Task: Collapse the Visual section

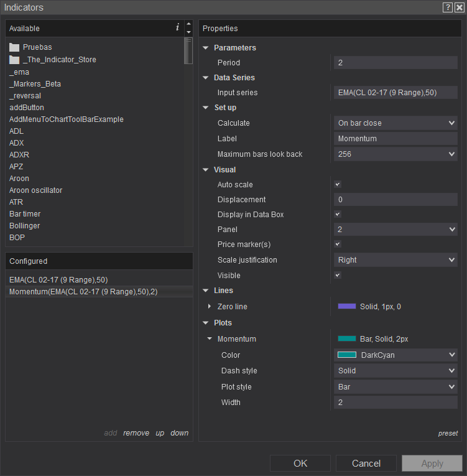Action: coord(206,169)
